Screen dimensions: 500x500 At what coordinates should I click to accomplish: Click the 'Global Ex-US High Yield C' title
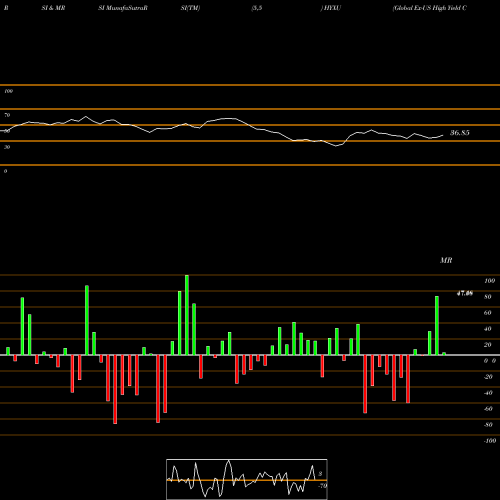point(430,8)
